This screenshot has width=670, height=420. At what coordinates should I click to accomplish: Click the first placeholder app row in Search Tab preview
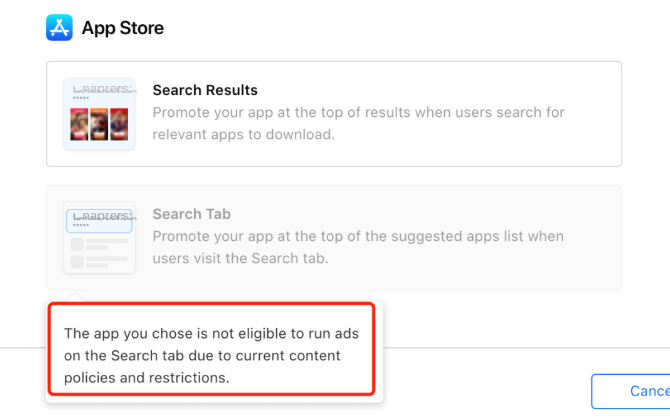click(x=99, y=244)
